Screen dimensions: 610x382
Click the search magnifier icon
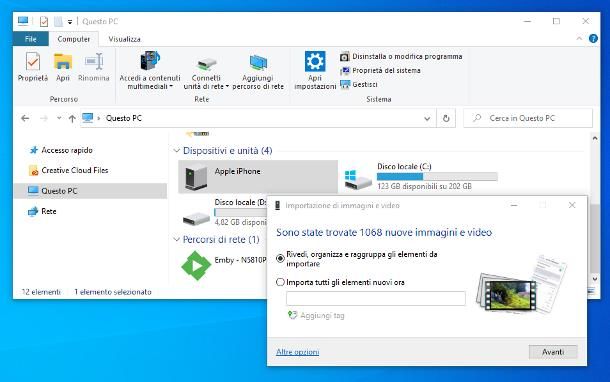pos(477,118)
